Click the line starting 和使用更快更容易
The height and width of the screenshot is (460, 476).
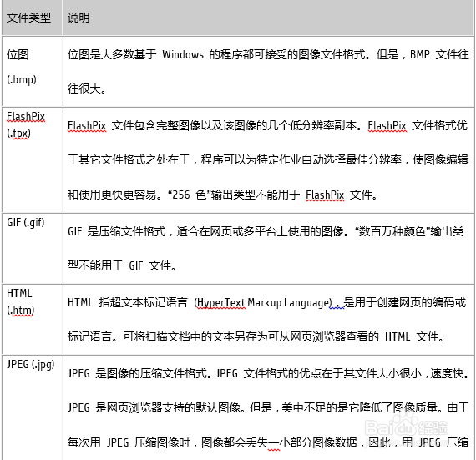(222, 195)
